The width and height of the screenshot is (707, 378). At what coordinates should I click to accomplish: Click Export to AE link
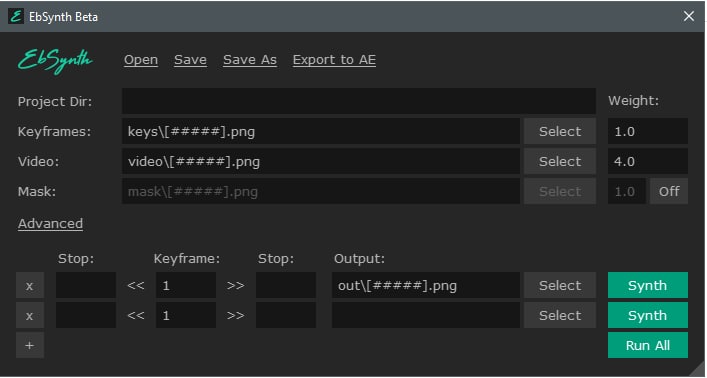(x=334, y=60)
